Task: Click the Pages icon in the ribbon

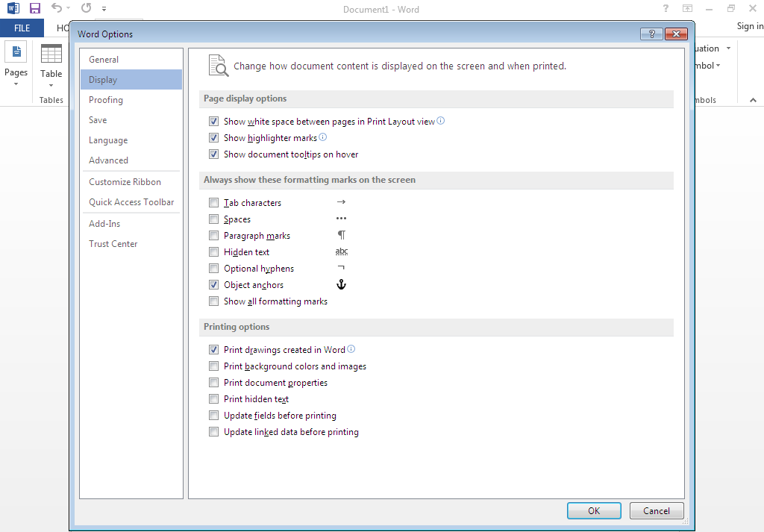Action: click(16, 52)
